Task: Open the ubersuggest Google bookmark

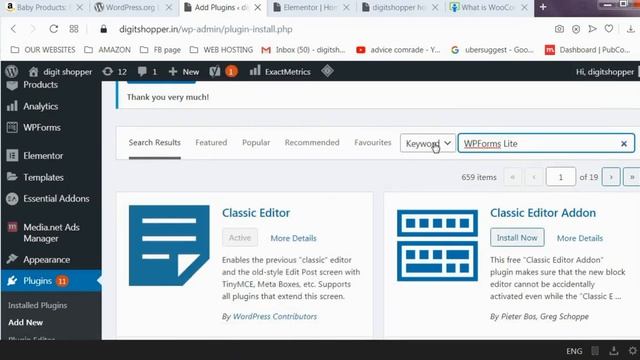Action: click(492, 50)
